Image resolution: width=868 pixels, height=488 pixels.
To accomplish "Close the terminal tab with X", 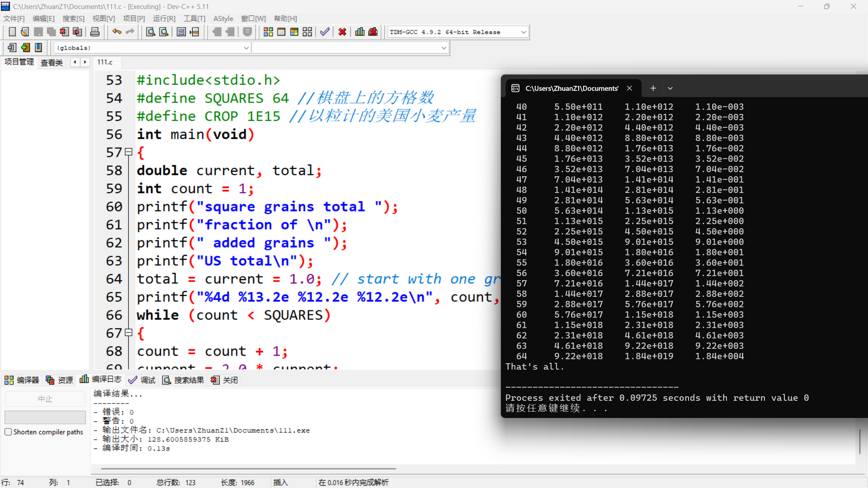I will [629, 89].
